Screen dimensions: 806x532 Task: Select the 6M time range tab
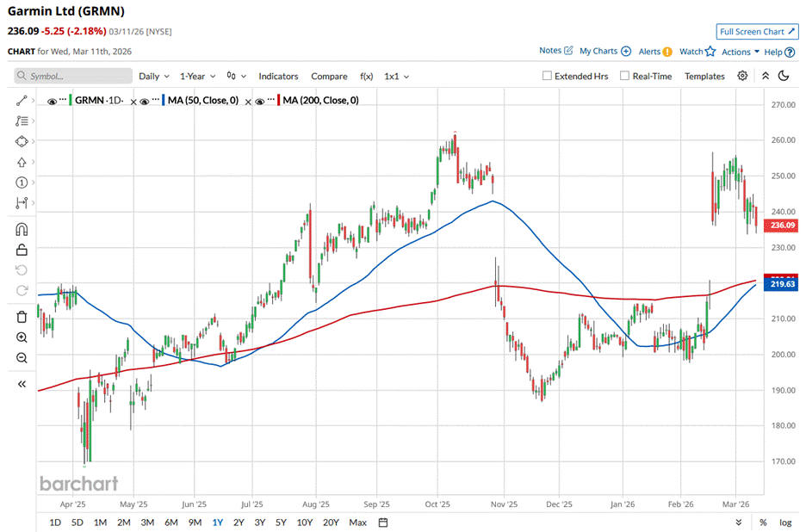point(170,523)
